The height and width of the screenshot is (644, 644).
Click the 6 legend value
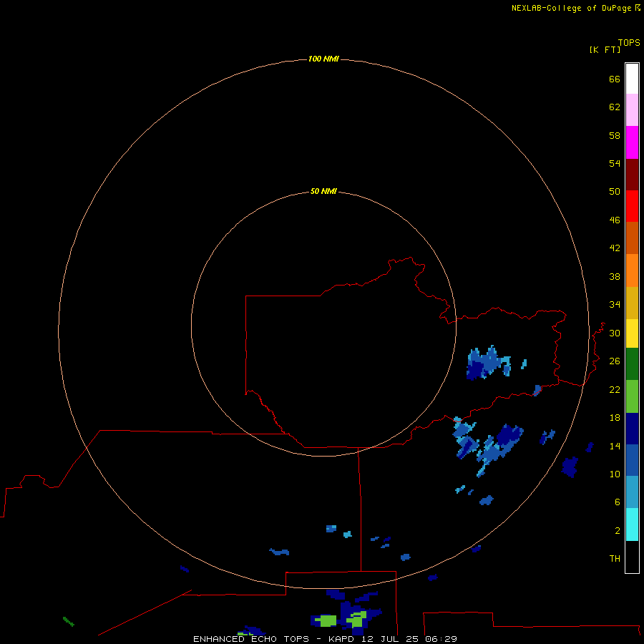point(617,502)
